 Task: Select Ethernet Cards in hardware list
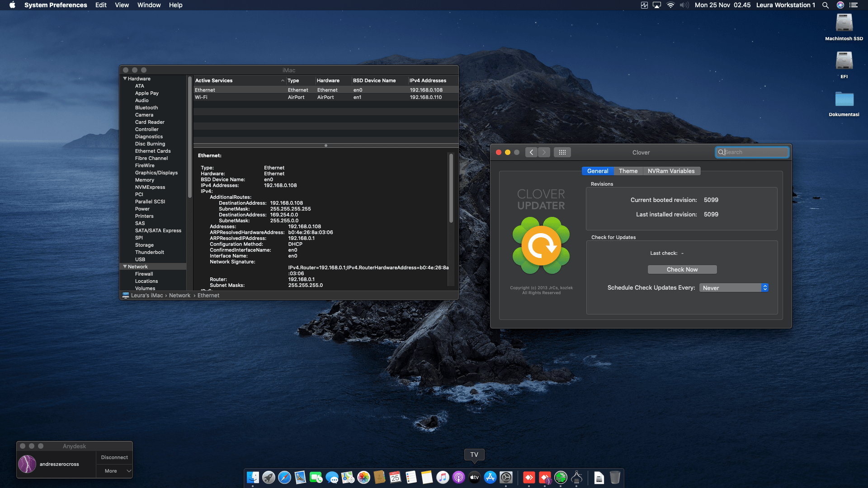click(x=153, y=151)
